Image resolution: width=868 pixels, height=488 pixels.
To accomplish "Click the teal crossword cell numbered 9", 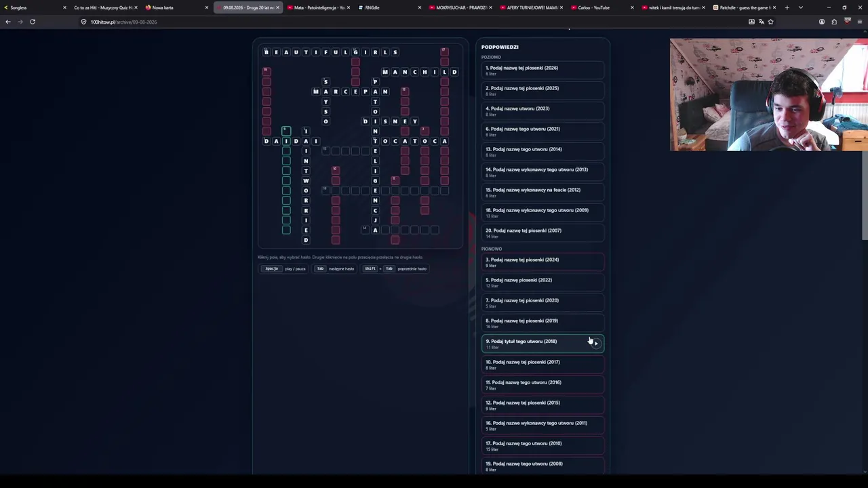I will coord(286,131).
